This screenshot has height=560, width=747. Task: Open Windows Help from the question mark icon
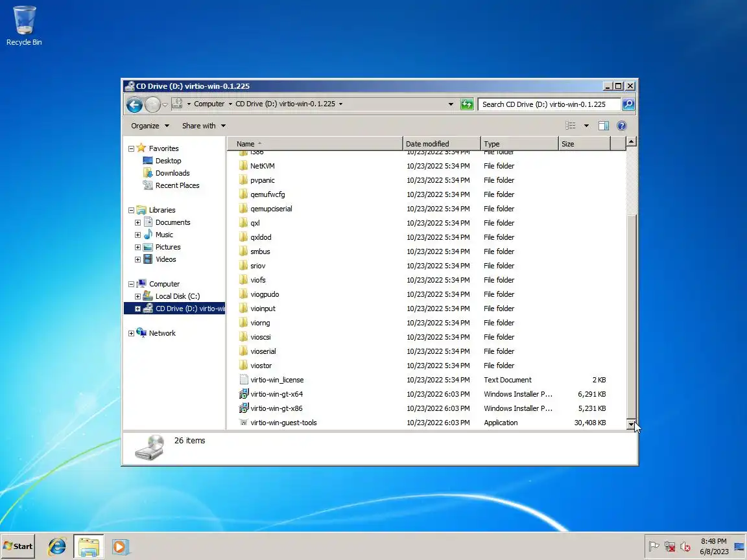(x=621, y=126)
